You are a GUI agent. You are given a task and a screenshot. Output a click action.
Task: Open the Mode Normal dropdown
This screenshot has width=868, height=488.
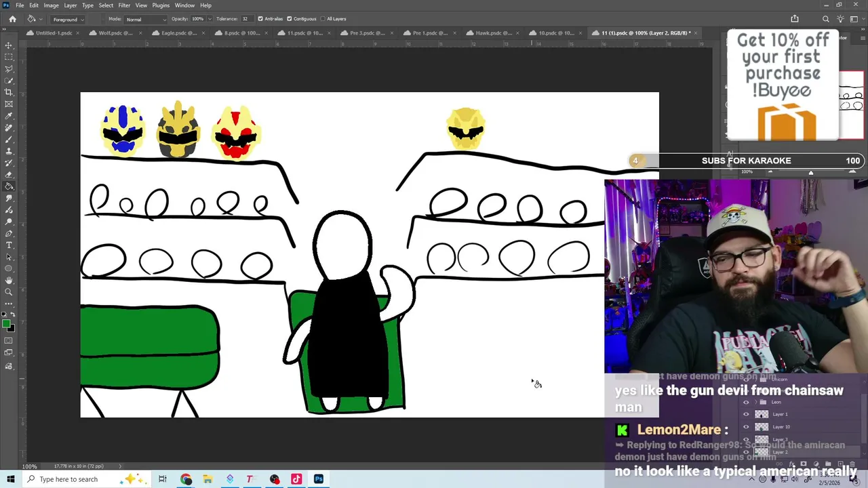click(145, 19)
